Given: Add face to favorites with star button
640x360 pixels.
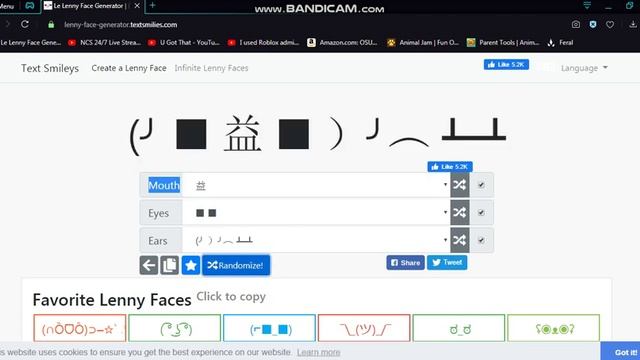Looking at the screenshot, I should coord(191,265).
